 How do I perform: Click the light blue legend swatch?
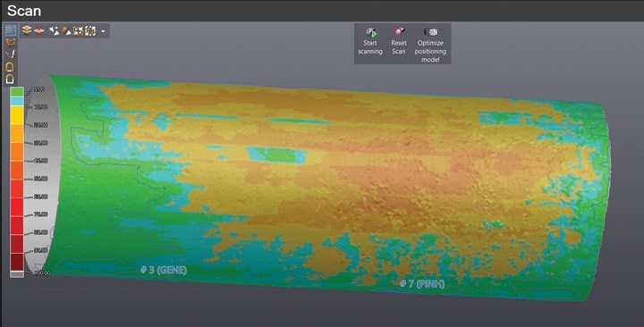[17, 101]
